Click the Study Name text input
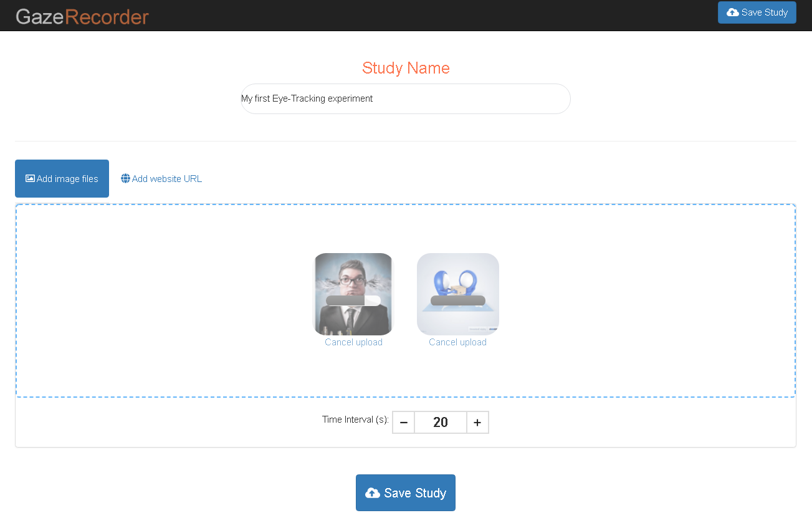This screenshot has width=812, height=523. coord(405,98)
